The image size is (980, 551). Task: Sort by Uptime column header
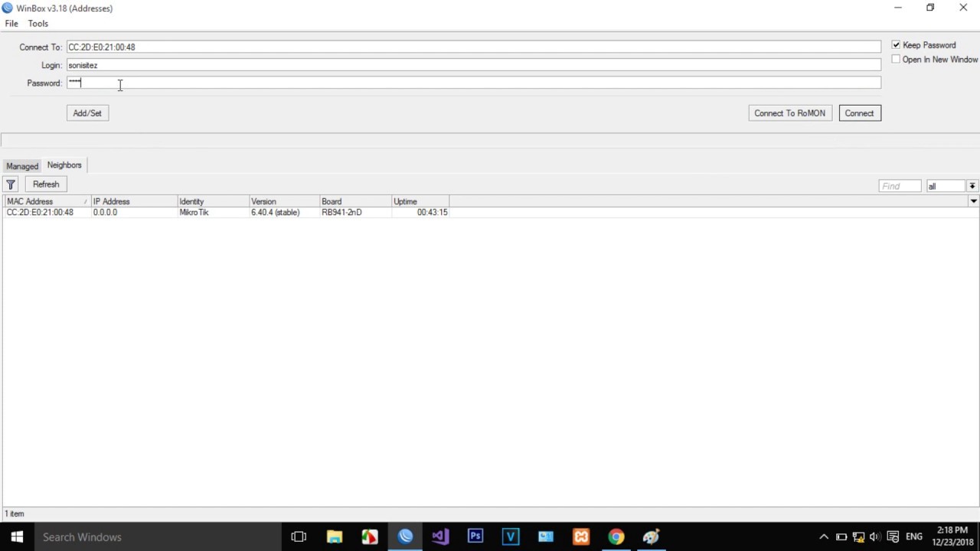pos(420,201)
